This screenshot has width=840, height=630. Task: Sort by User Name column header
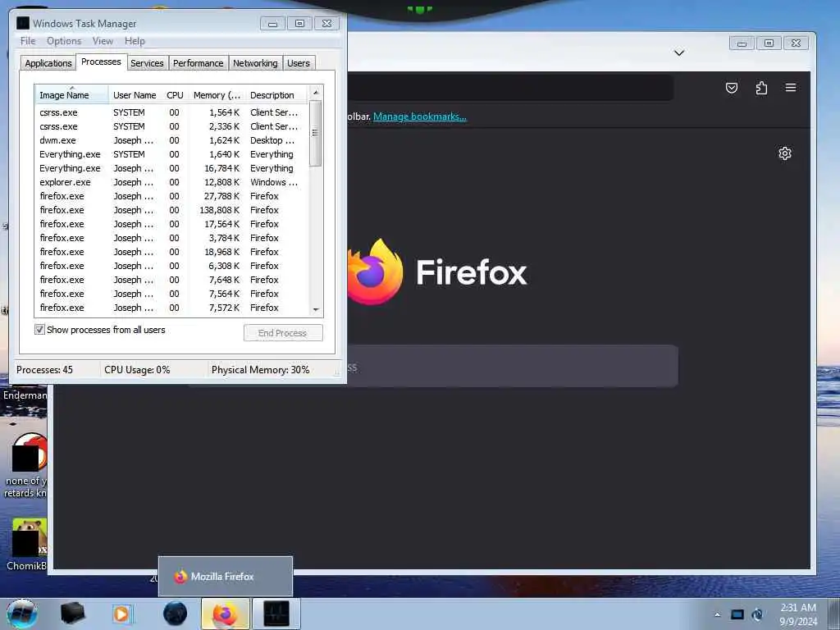click(135, 95)
